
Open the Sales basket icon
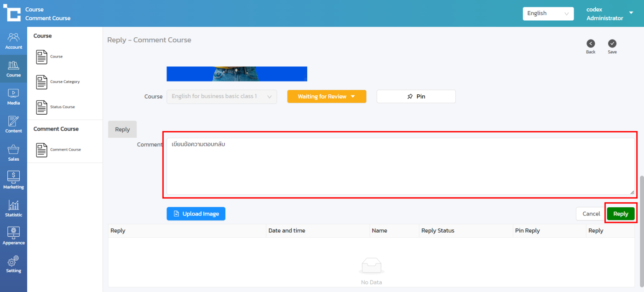tap(13, 150)
